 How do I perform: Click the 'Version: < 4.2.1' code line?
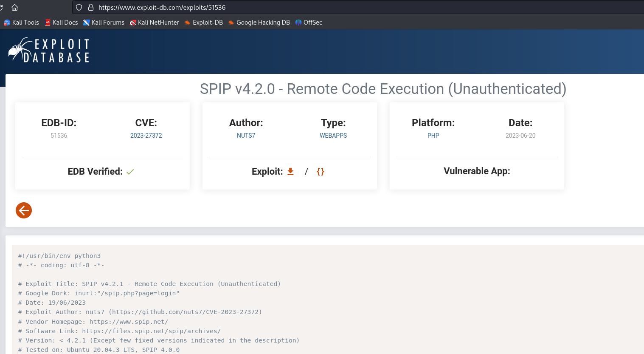tap(159, 340)
